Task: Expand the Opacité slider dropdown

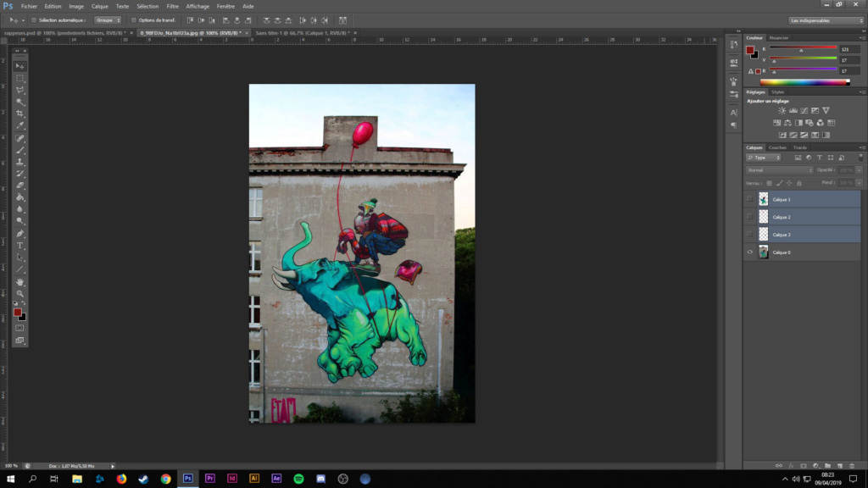Action: coord(860,170)
